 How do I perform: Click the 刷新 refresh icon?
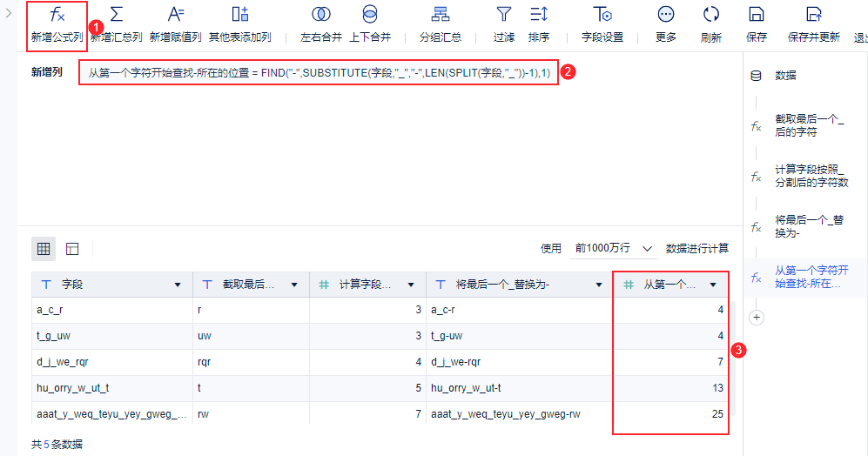point(710,15)
